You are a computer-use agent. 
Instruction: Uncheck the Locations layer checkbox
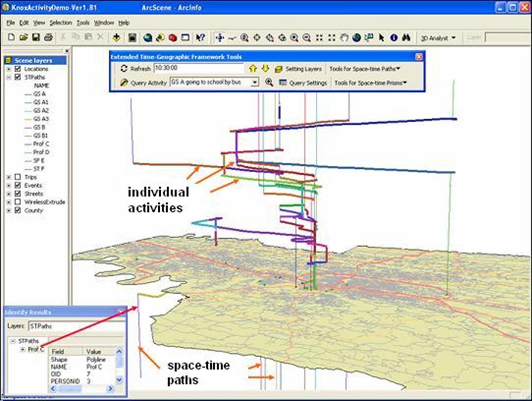click(x=17, y=69)
